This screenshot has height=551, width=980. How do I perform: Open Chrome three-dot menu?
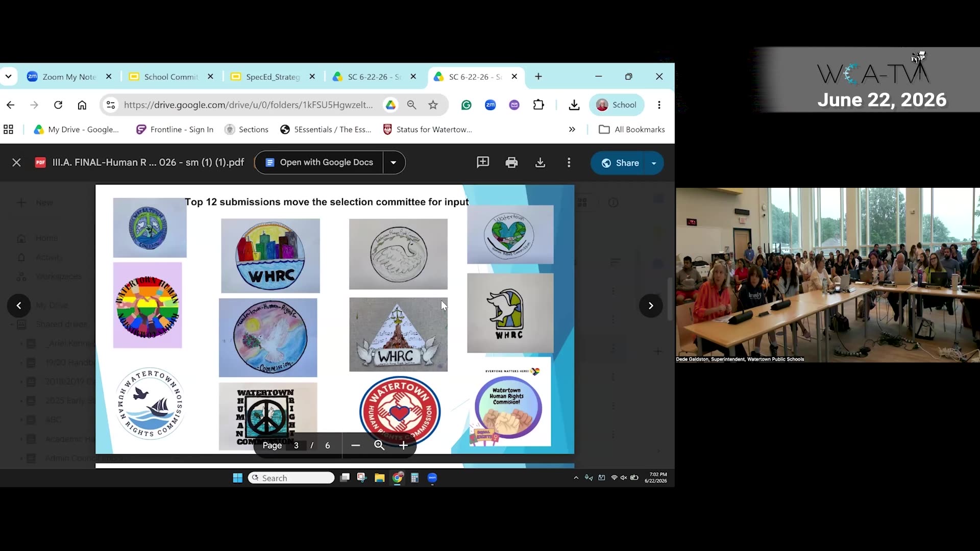click(659, 105)
